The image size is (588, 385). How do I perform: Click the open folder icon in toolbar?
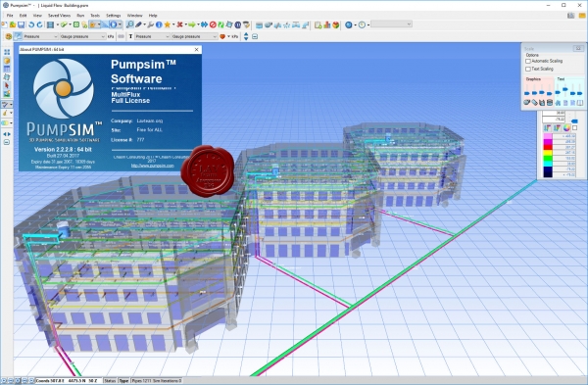[x=13, y=24]
